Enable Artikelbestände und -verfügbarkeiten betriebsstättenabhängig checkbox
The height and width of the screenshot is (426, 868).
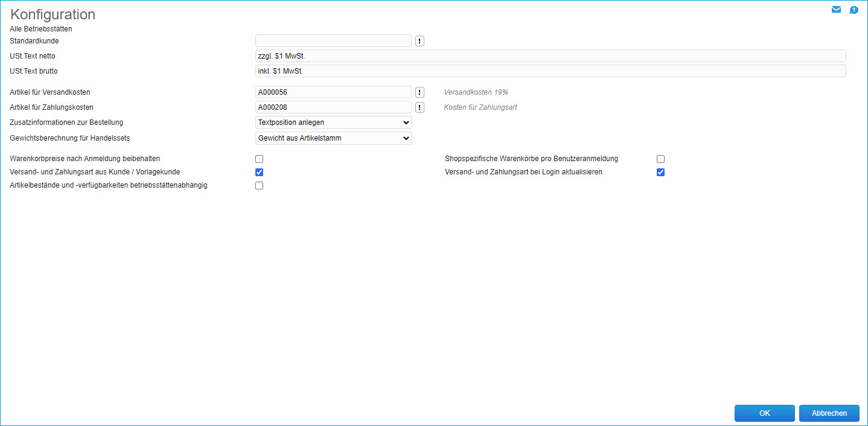point(260,186)
